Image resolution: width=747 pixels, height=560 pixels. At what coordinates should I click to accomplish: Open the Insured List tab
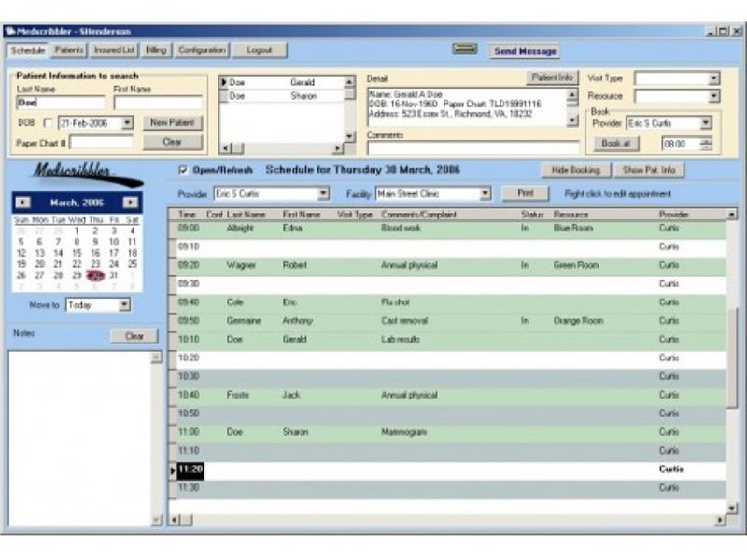coord(114,50)
